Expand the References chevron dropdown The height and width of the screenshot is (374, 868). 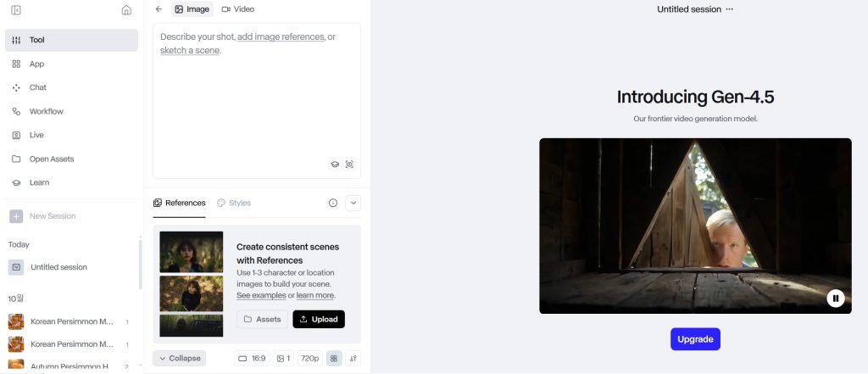(x=353, y=203)
